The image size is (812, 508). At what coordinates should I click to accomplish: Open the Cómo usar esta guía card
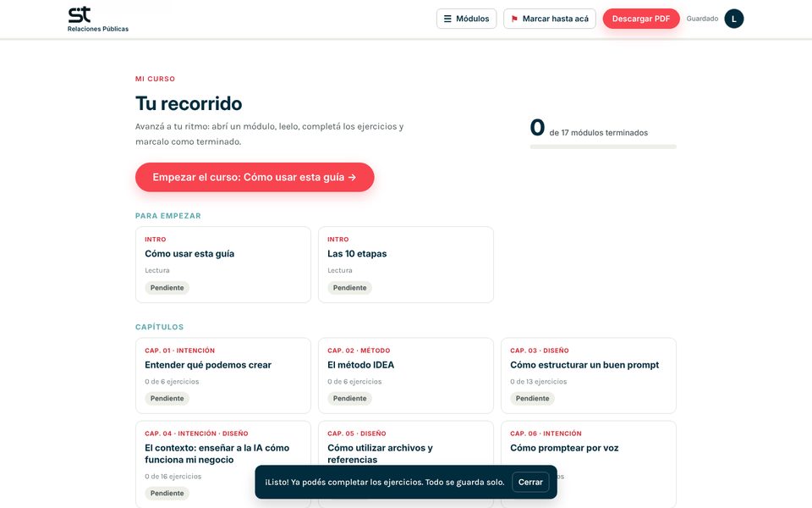[223, 264]
